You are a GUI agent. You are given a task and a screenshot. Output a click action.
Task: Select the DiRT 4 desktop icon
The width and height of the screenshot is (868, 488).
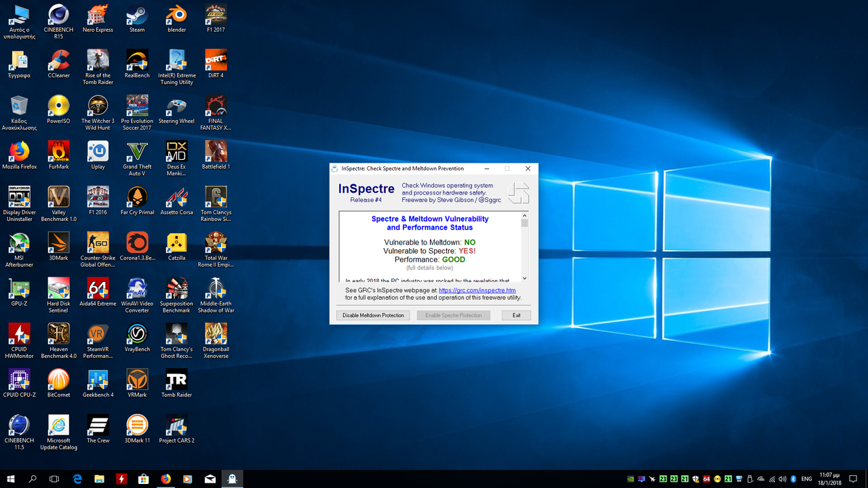(216, 64)
